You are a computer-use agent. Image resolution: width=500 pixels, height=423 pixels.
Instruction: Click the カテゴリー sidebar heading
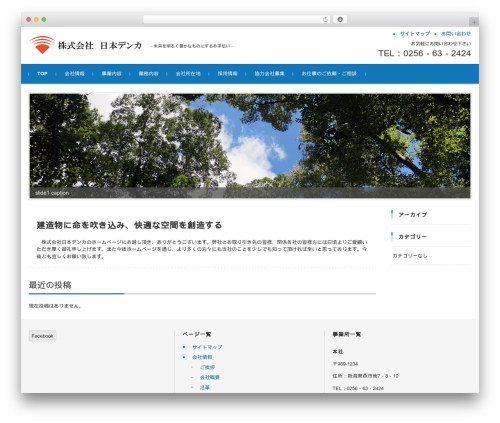coord(413,237)
